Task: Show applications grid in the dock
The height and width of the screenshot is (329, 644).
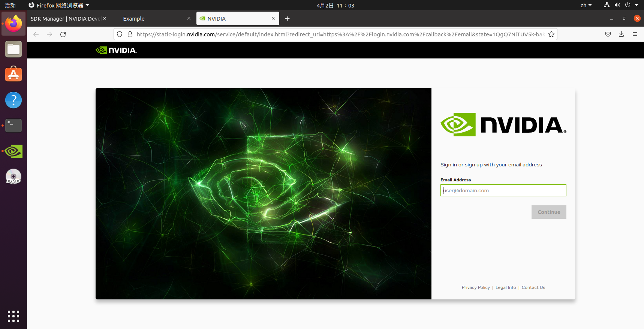Action: 13,316
